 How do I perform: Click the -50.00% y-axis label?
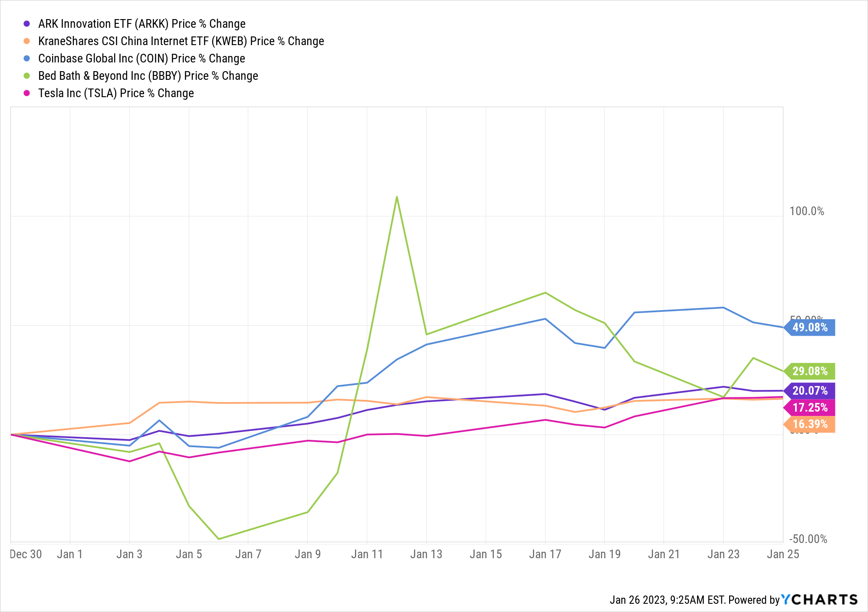[x=808, y=539]
